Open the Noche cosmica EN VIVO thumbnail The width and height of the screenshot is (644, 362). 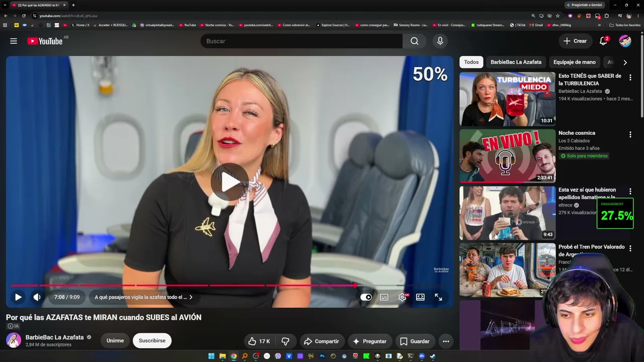click(507, 156)
